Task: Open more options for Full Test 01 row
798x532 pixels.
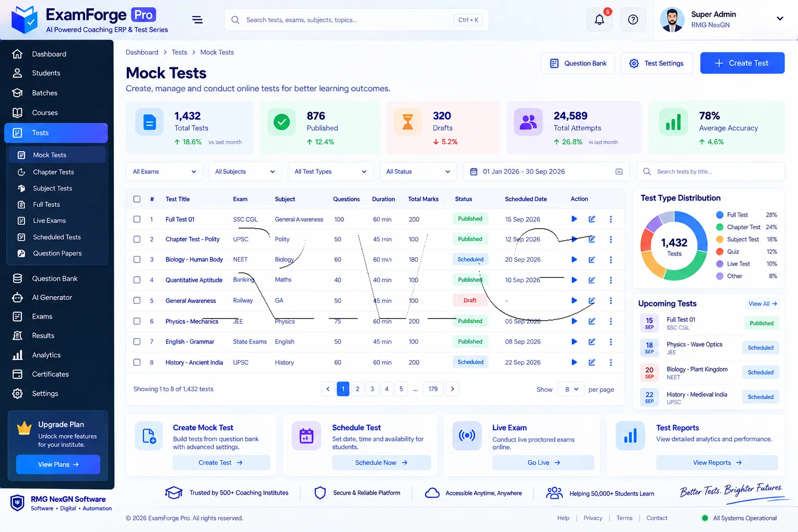Action: point(611,219)
